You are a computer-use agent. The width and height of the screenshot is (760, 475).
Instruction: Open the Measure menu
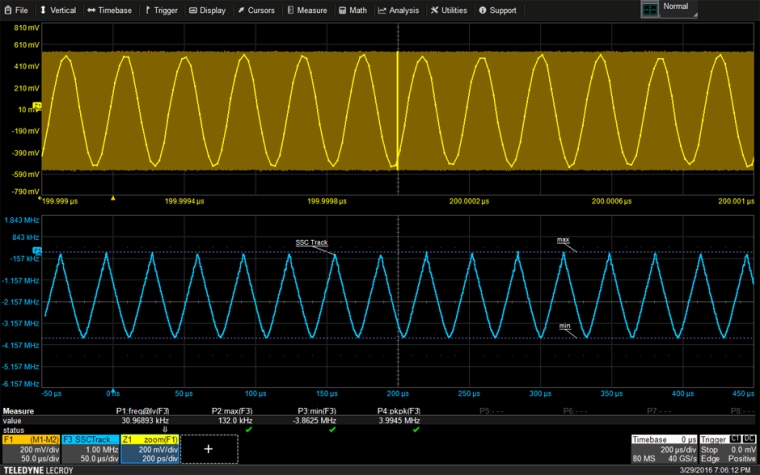(x=308, y=10)
